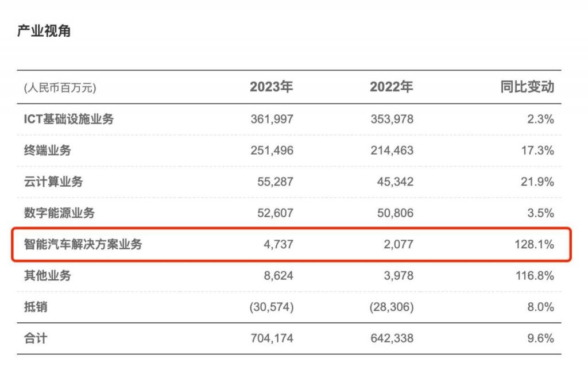Viewport: 588px width, 385px height.
Task: Select the ICT基础设施业务 row label
Action: tap(68, 120)
